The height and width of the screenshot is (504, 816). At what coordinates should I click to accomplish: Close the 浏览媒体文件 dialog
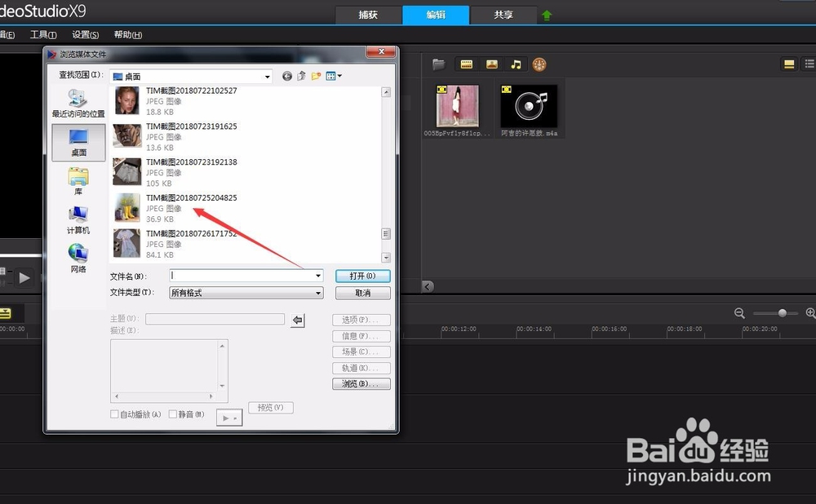pos(381,51)
